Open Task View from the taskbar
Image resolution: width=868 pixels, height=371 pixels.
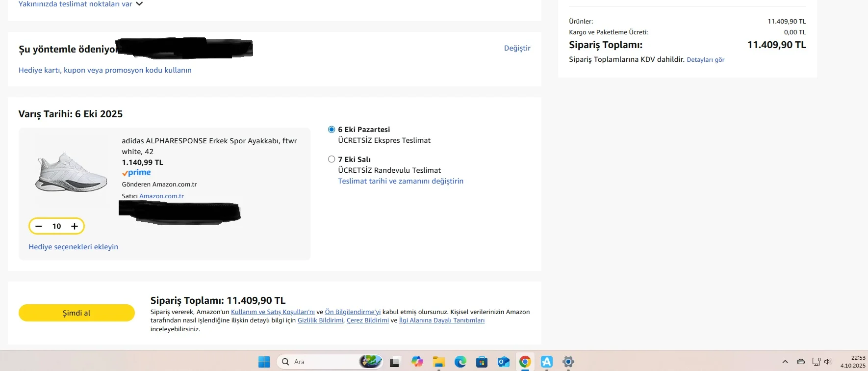[x=394, y=362]
